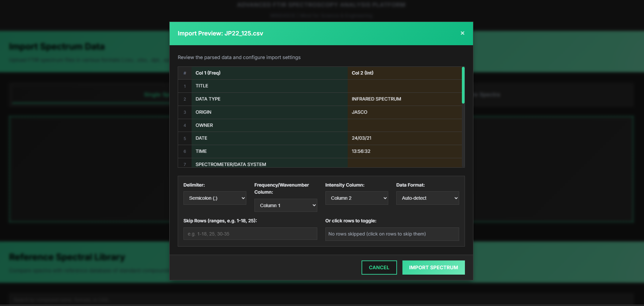The image size is (644, 306).
Task: Cancel the spectrum import
Action: [379, 267]
